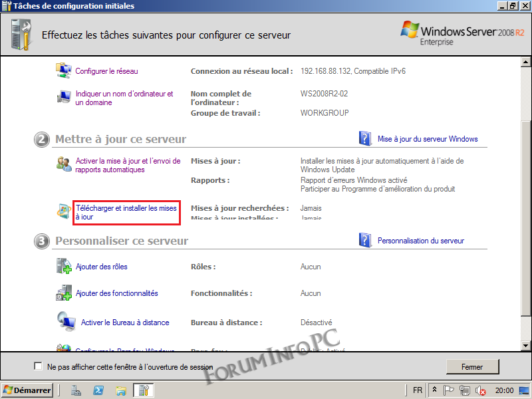Launch Server Manager from the taskbar

coord(76,390)
